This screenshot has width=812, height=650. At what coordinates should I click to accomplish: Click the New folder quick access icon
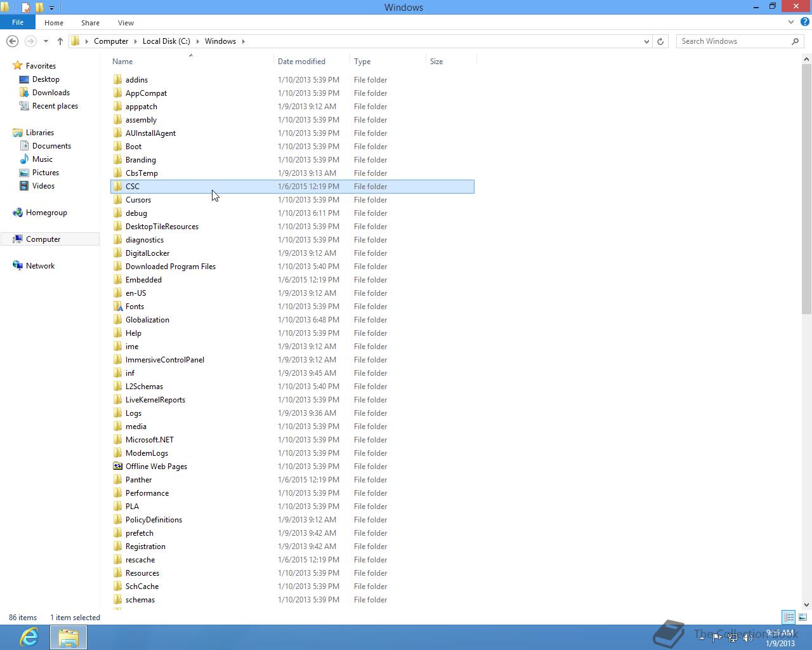tap(39, 8)
